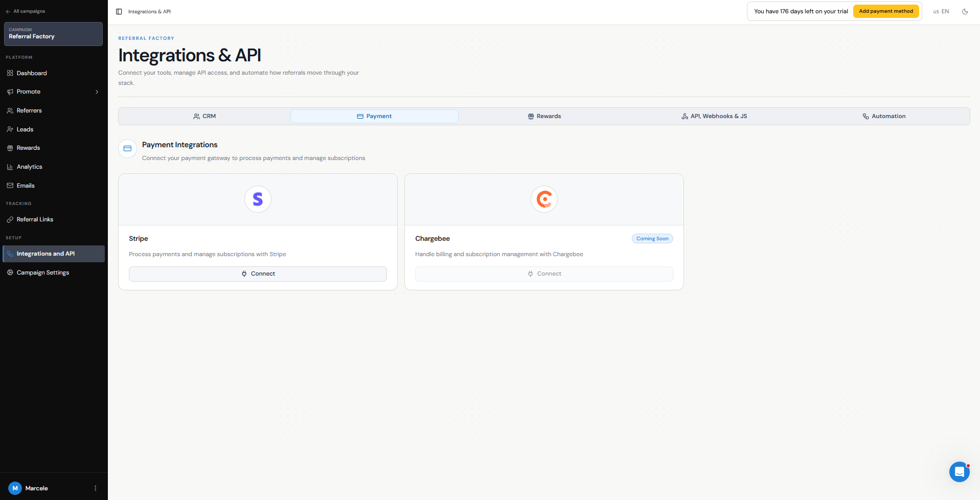The height and width of the screenshot is (500, 980).
Task: Click the Analytics bar chart icon
Action: [x=10, y=167]
